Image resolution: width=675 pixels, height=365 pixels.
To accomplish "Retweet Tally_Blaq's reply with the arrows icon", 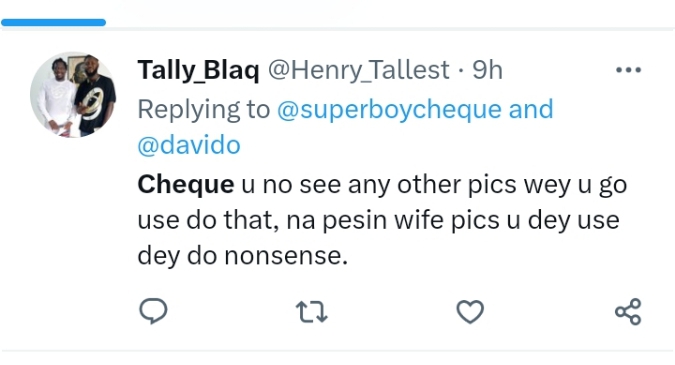I will coord(312,312).
